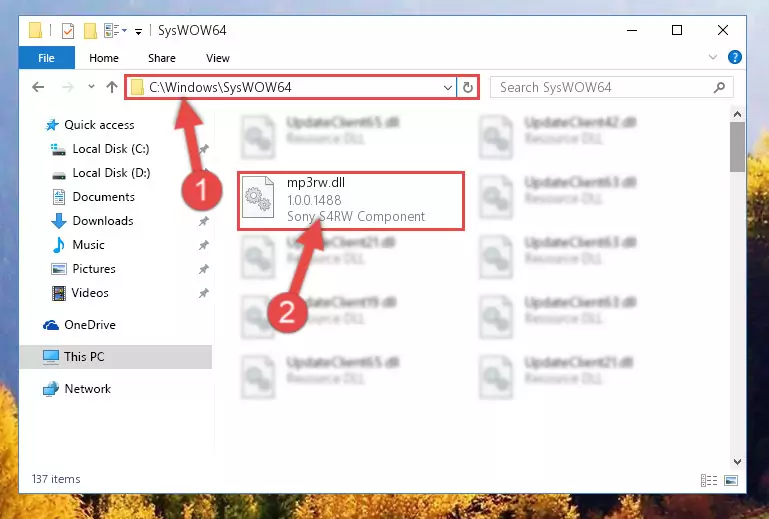Switch to Details view in status bar
This screenshot has height=519, width=769.
click(709, 480)
